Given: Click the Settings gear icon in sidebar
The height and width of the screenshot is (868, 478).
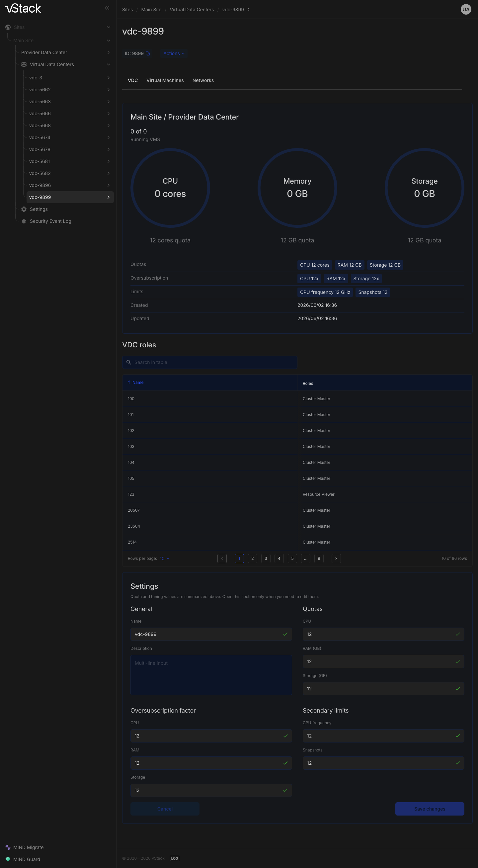Looking at the screenshot, I should tap(24, 209).
